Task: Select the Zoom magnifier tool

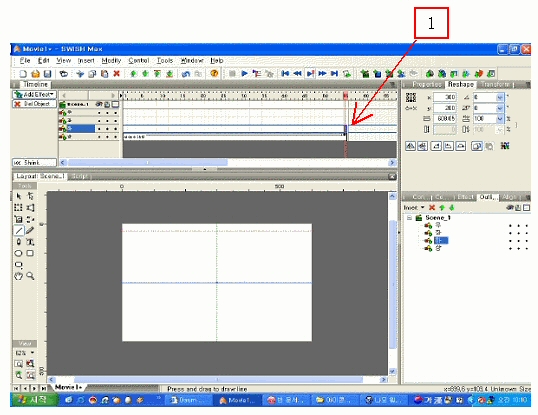Action: coord(30,276)
